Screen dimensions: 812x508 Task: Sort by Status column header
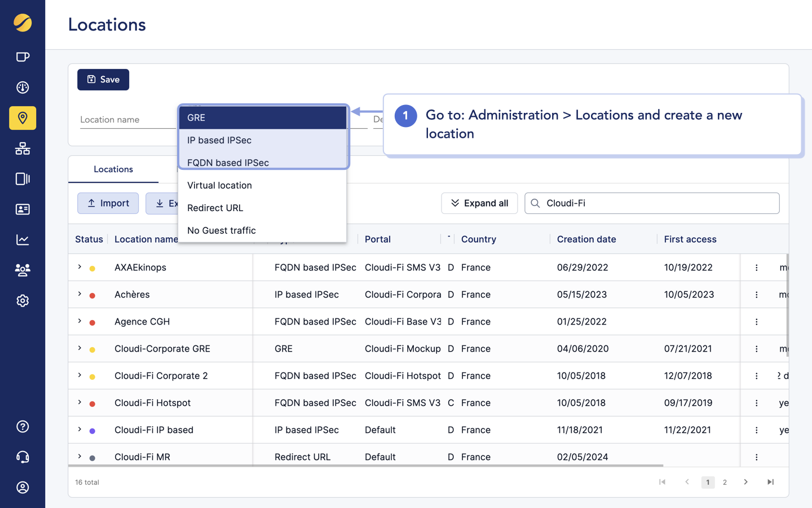[89, 239]
